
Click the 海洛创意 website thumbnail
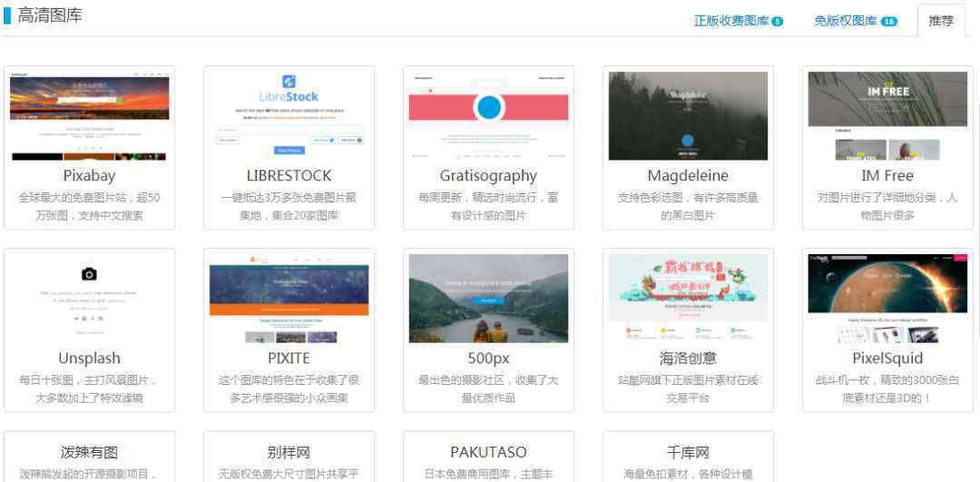click(x=688, y=299)
